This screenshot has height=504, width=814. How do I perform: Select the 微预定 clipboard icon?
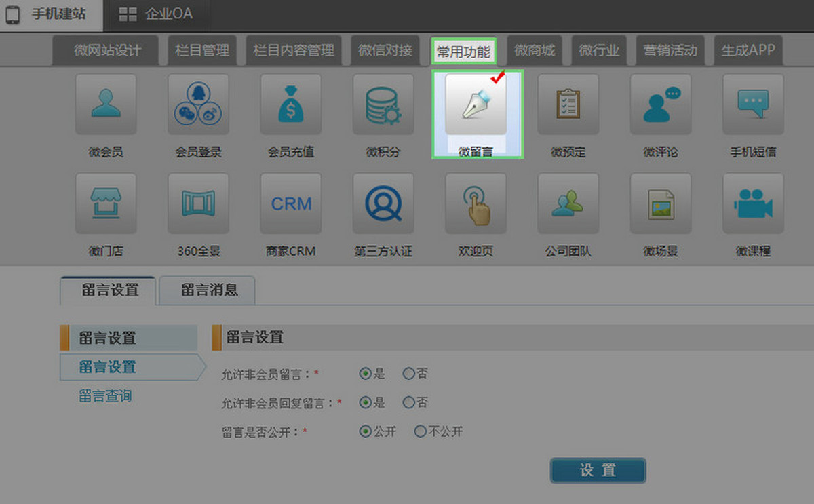point(568,104)
